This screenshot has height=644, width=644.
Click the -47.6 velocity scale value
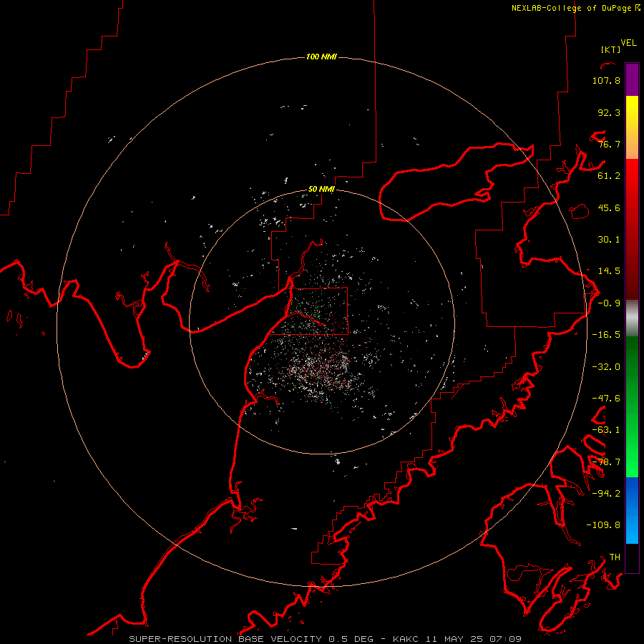click(606, 399)
